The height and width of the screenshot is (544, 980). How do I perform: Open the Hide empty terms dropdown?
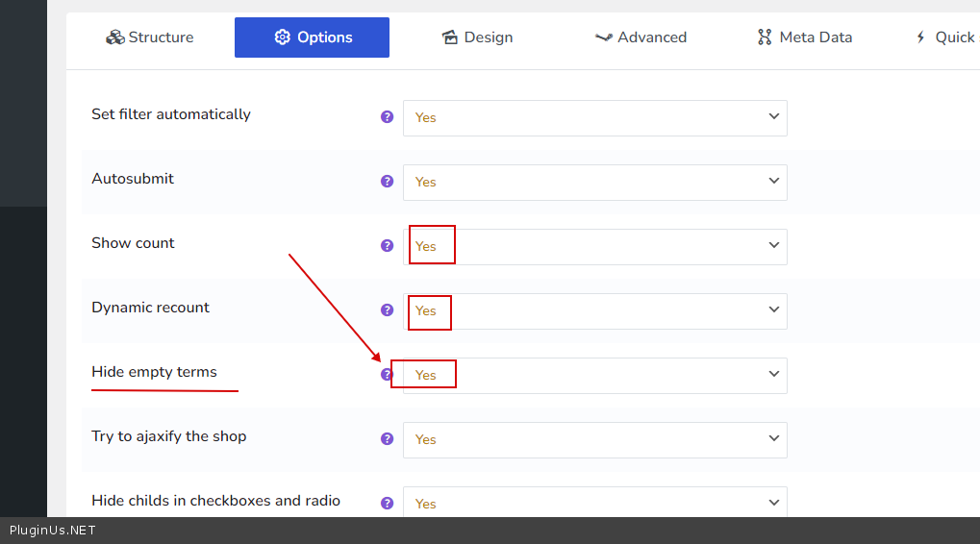tap(594, 376)
